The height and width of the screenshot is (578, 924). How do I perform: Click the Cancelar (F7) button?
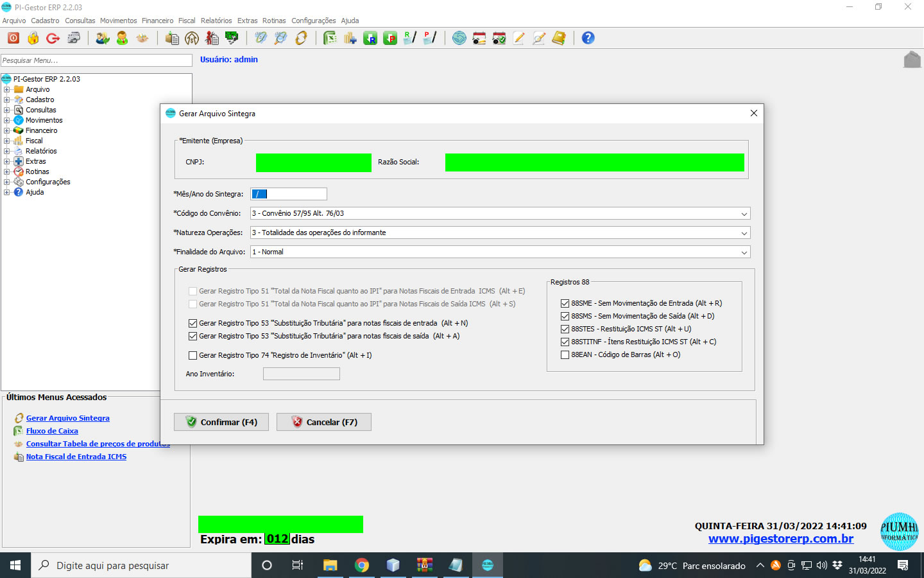click(324, 422)
